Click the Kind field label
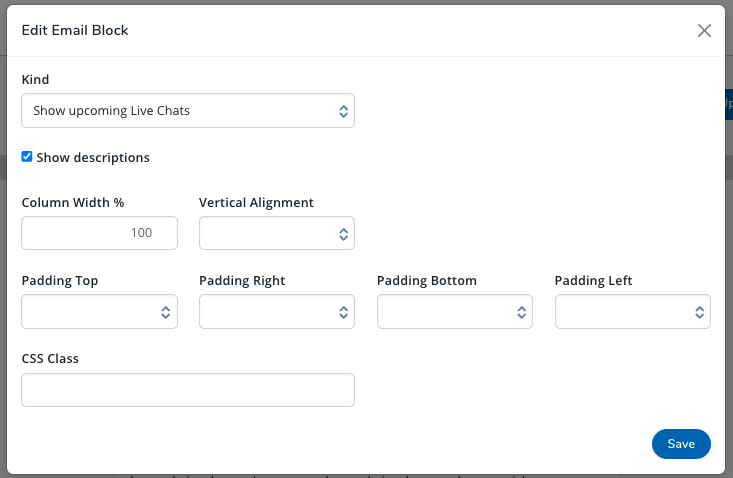This screenshot has height=478, width=733. [35, 79]
